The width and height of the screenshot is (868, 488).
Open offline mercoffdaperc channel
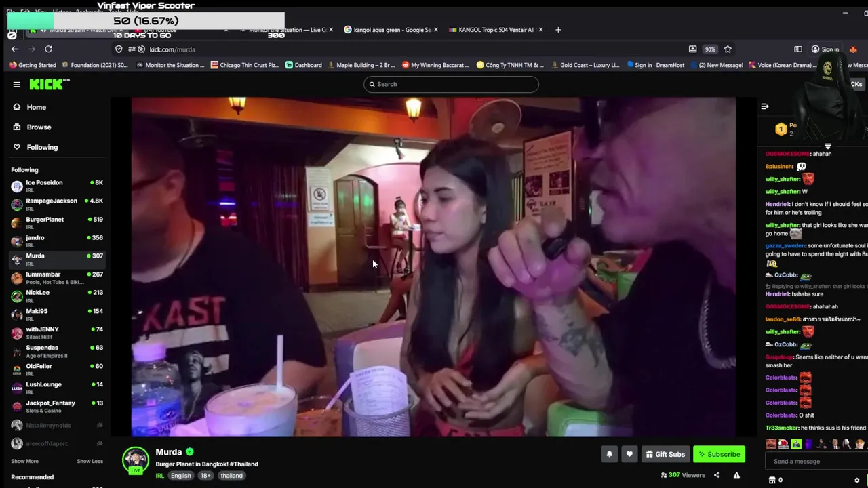56,443
